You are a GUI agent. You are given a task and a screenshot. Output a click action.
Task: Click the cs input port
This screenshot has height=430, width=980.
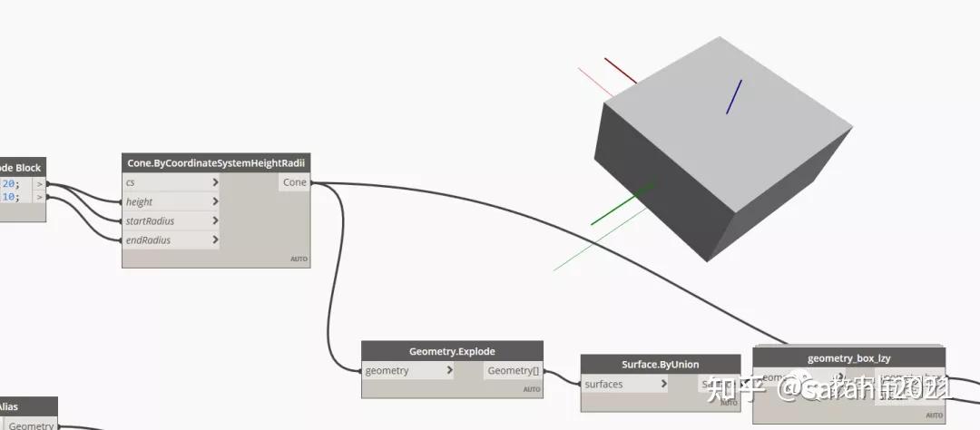pyautogui.click(x=171, y=182)
